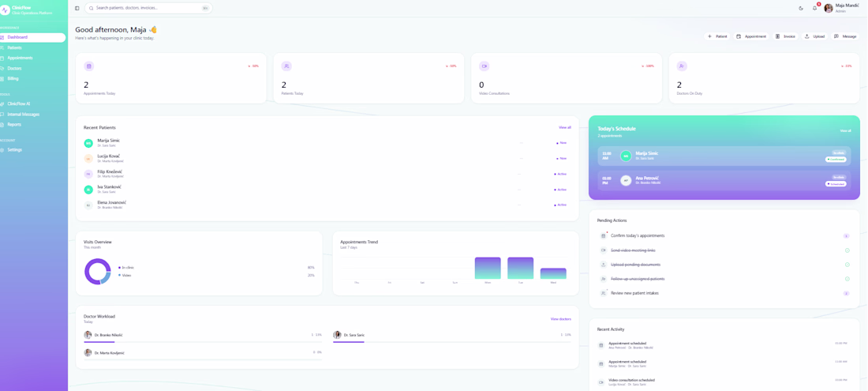Select Video legend entry in Visits Overview
Viewport: 868px width, 391px height.
(x=125, y=275)
